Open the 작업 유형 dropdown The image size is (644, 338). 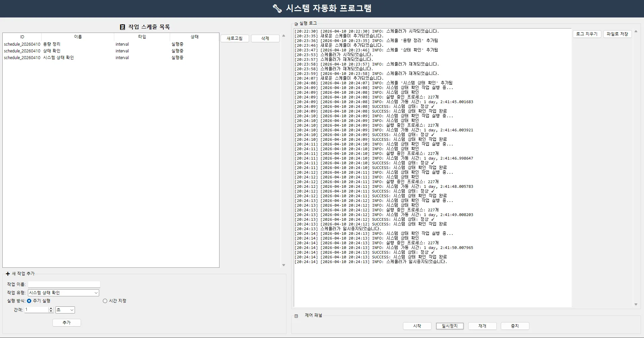(64, 293)
